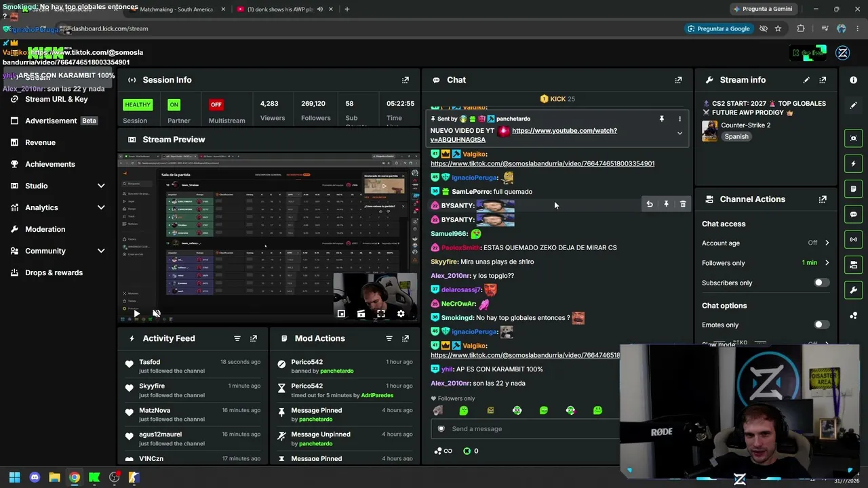Switch to the donk AWP YouTube tab
The height and width of the screenshot is (488, 868).
(x=280, y=9)
